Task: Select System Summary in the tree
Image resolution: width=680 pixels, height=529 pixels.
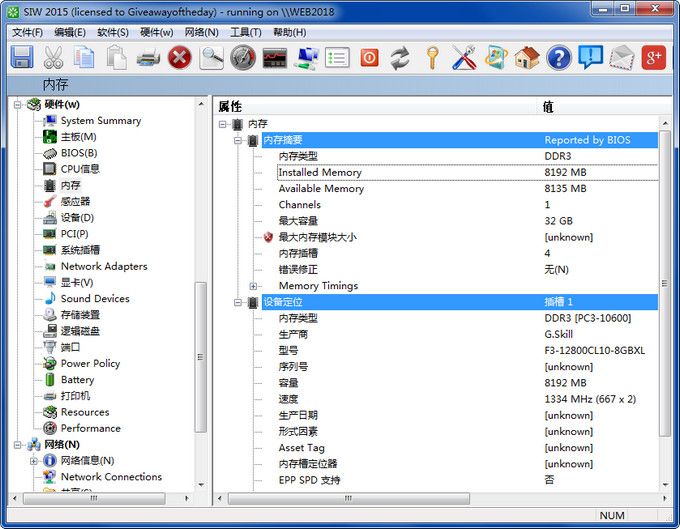Action: 100,121
